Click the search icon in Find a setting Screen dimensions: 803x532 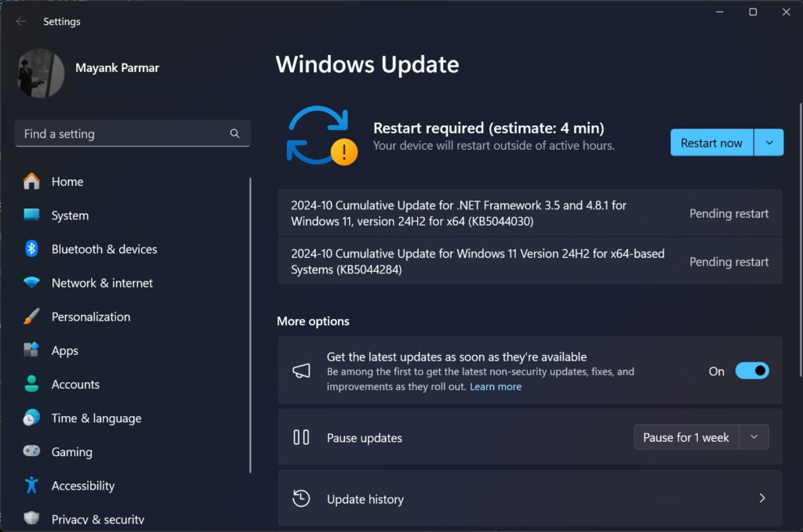[234, 133]
